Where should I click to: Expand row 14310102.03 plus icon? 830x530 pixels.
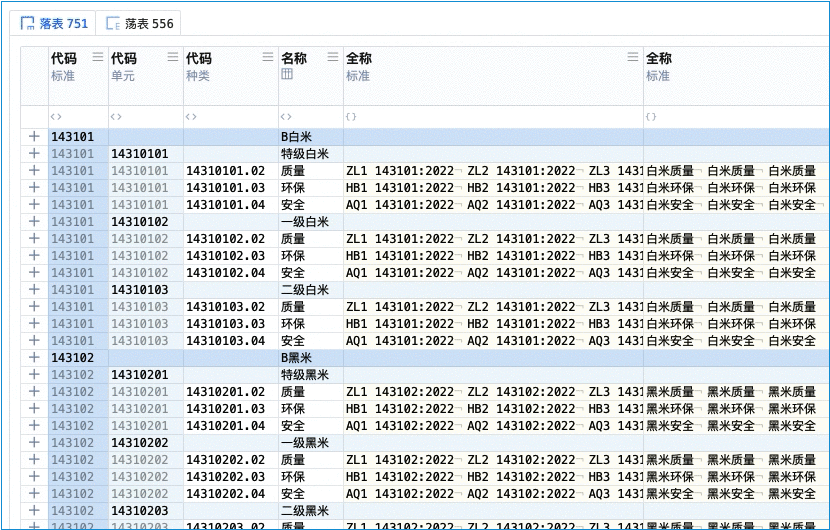[34, 256]
